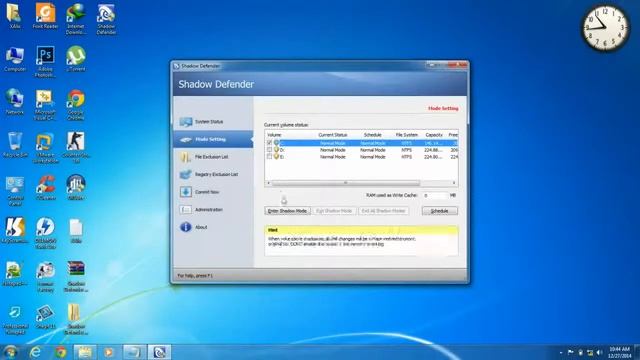Check the D: volume checkbox
The height and width of the screenshot is (360, 640).
[x=269, y=150]
